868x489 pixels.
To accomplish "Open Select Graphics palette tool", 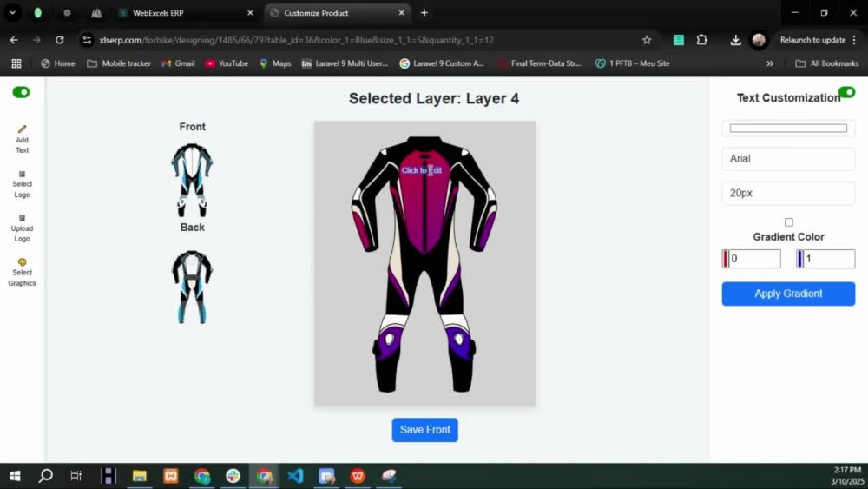I will [23, 272].
